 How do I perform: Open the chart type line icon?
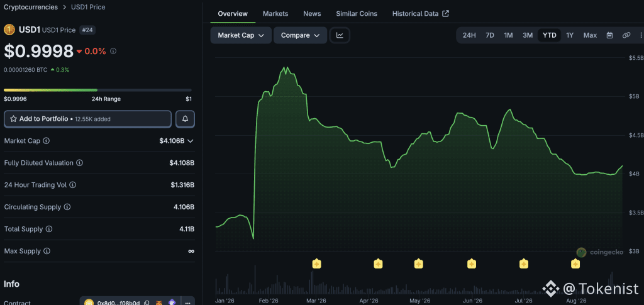coord(340,35)
